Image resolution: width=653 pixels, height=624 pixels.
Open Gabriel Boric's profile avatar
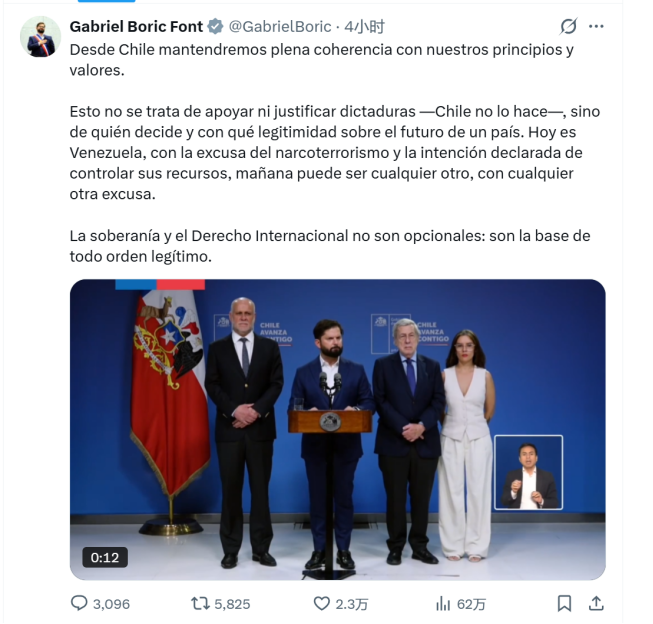[x=40, y=37]
